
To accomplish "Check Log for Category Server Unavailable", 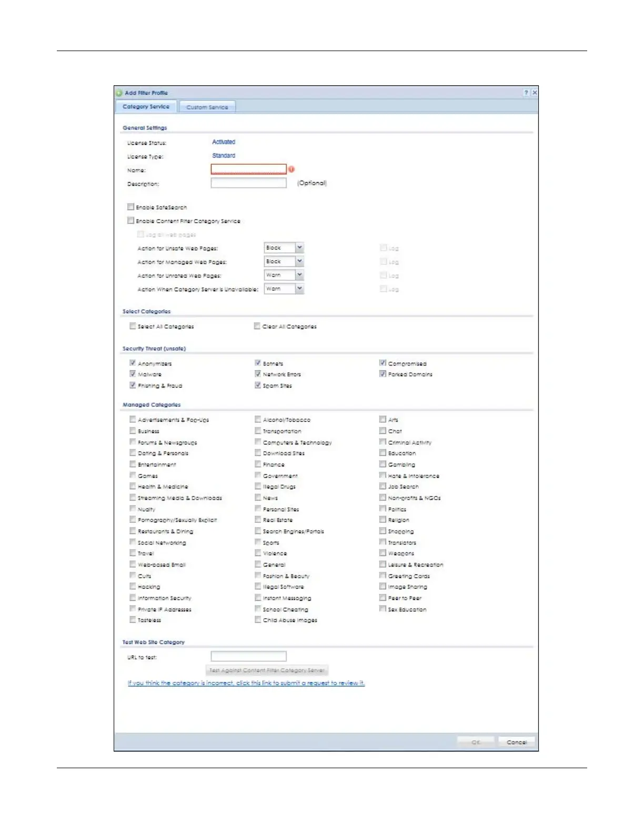I will point(384,289).
